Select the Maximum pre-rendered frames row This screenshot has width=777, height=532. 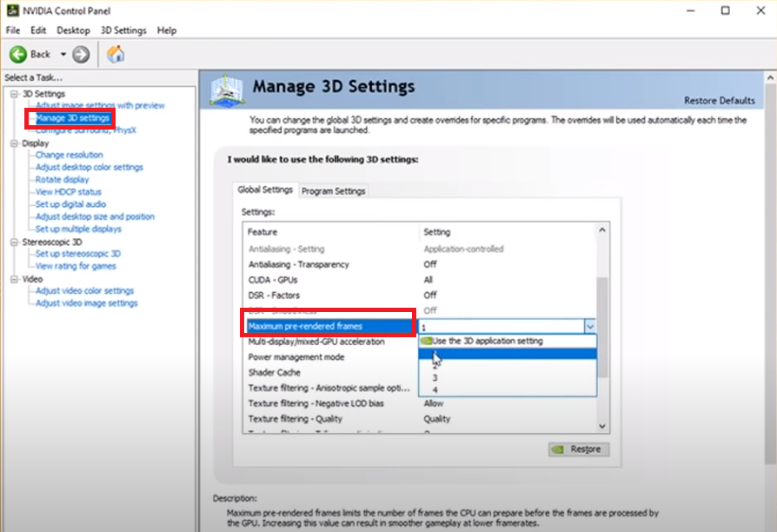coord(331,326)
